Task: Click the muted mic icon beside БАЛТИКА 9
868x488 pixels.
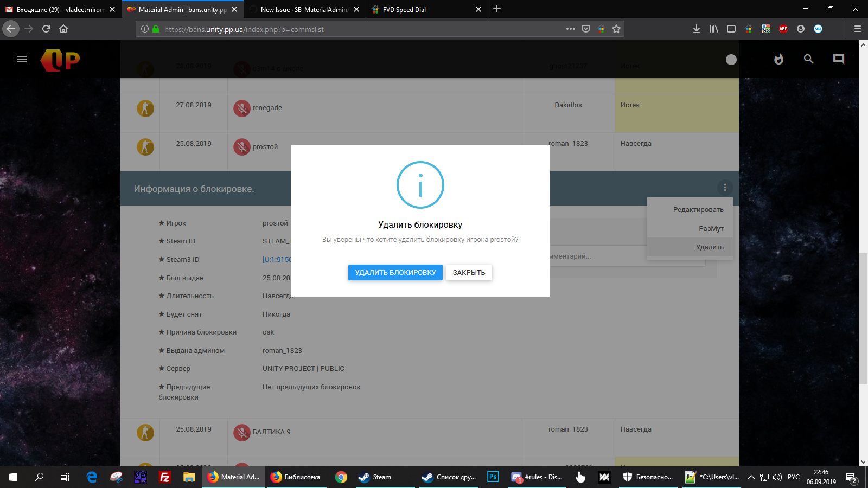Action: coord(242,433)
